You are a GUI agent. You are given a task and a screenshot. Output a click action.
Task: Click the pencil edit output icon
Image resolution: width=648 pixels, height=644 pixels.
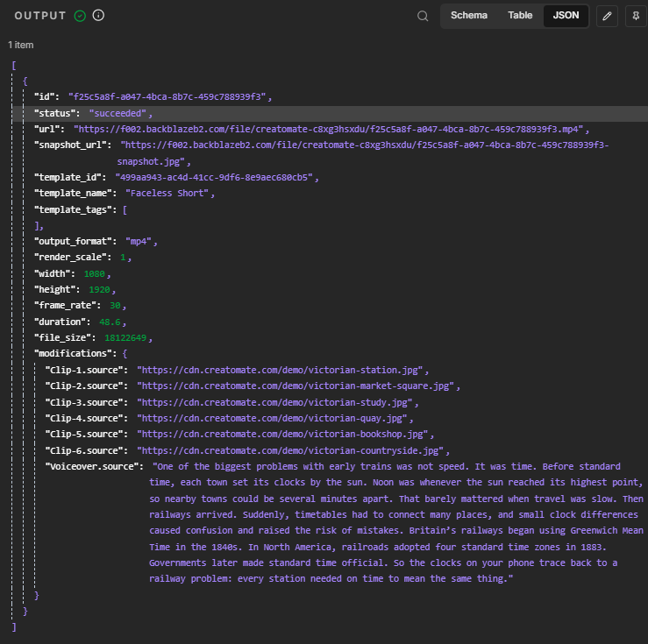pos(607,16)
